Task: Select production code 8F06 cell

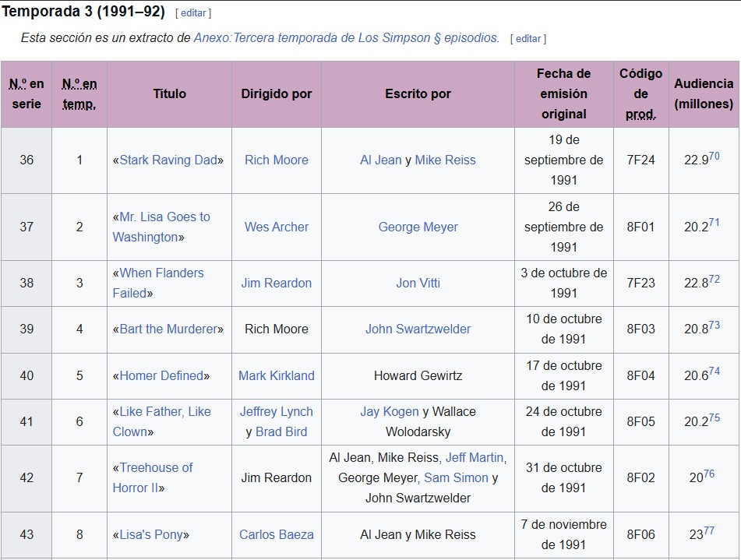Action: 640,534
